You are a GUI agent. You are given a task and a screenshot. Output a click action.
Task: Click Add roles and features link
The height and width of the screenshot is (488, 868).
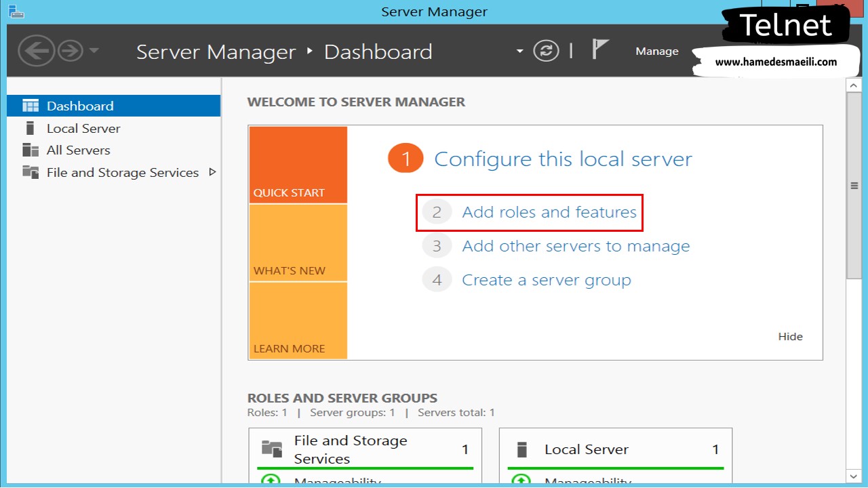[x=549, y=212]
